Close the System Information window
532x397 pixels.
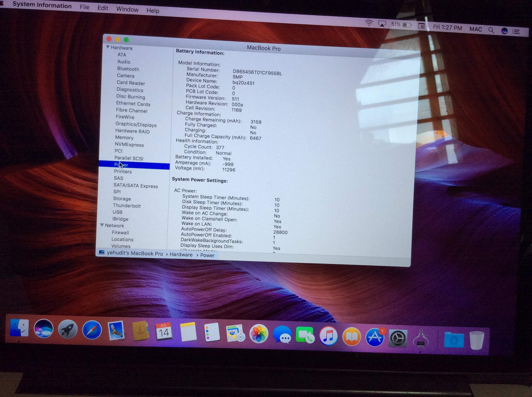pos(109,39)
